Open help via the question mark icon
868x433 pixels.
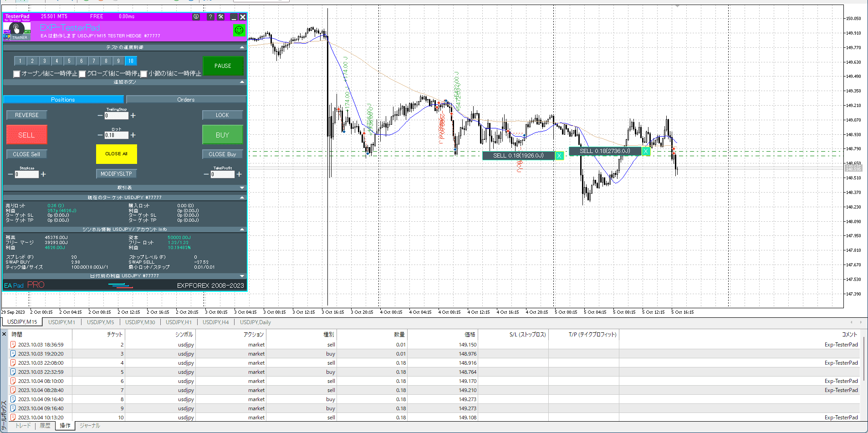[210, 17]
